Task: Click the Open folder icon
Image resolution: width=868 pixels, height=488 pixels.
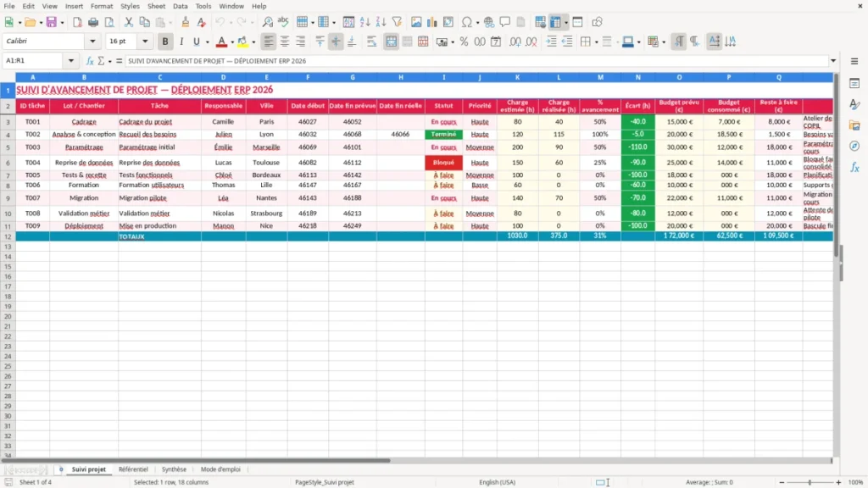Action: coord(30,22)
